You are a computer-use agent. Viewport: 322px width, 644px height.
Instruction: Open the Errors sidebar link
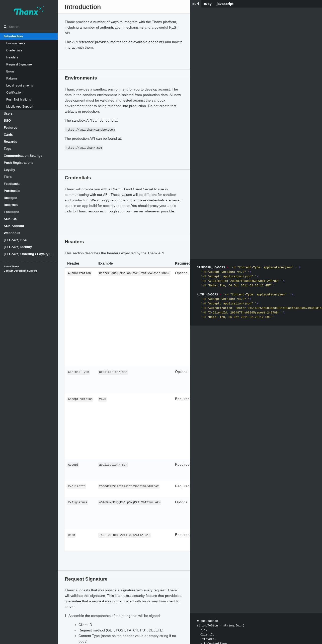[29, 71]
